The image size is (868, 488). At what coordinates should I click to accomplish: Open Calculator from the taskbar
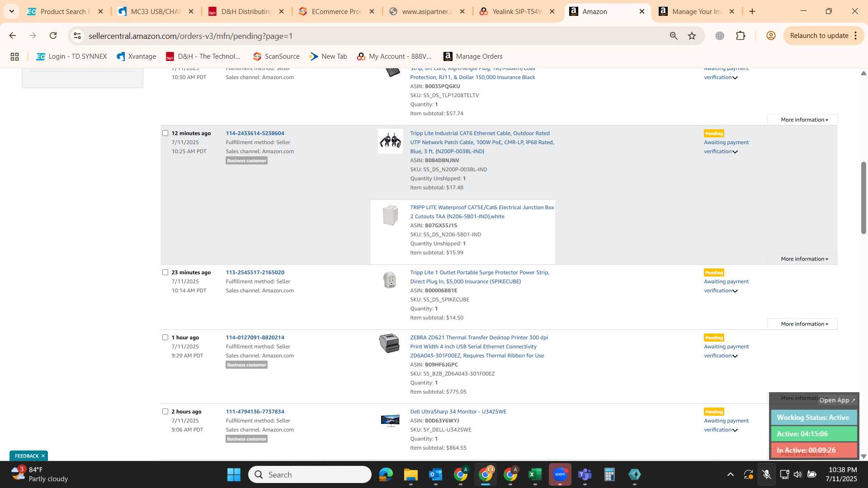point(609,474)
